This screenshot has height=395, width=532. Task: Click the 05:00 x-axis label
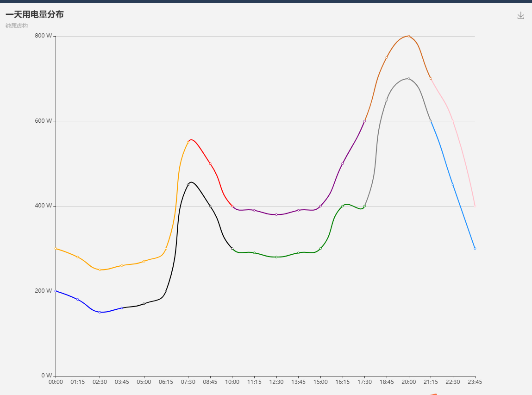[x=144, y=382]
